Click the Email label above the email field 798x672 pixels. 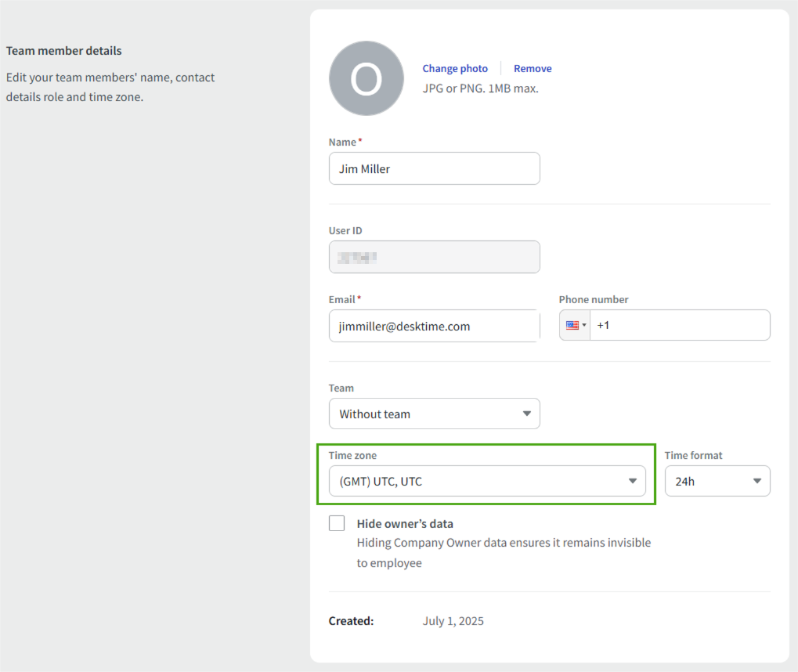point(342,299)
